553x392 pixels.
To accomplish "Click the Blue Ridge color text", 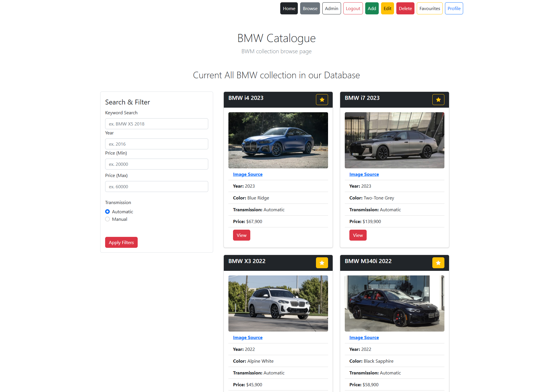I will click(x=258, y=198).
